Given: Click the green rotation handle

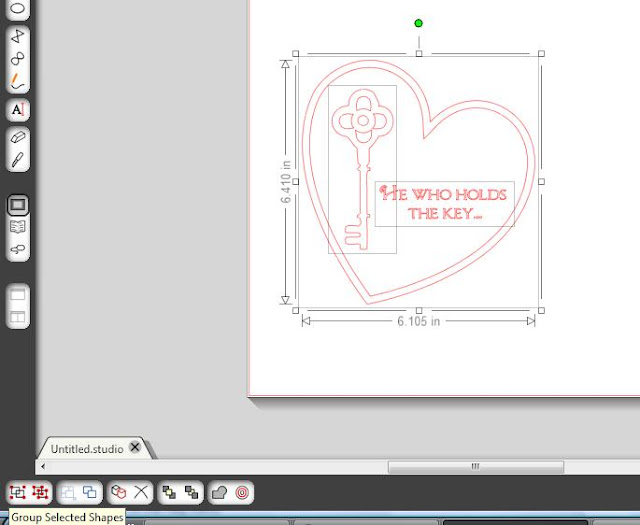Looking at the screenshot, I should (x=418, y=23).
